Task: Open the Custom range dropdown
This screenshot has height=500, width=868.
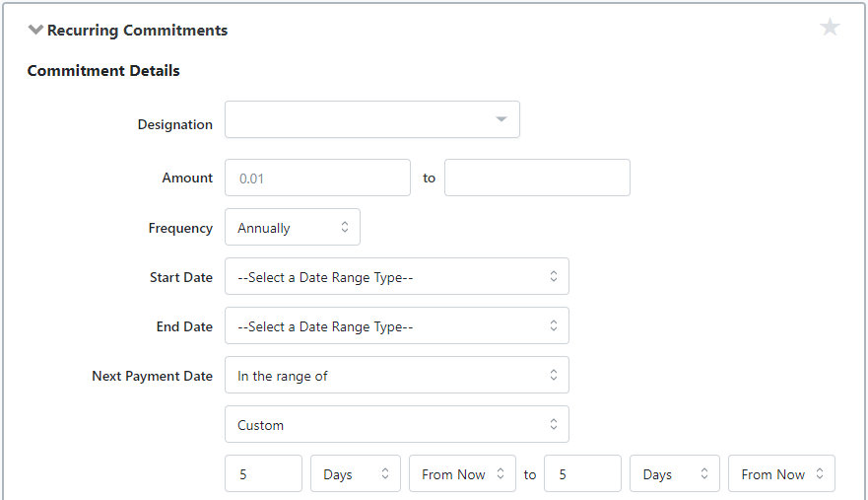Action: (396, 425)
